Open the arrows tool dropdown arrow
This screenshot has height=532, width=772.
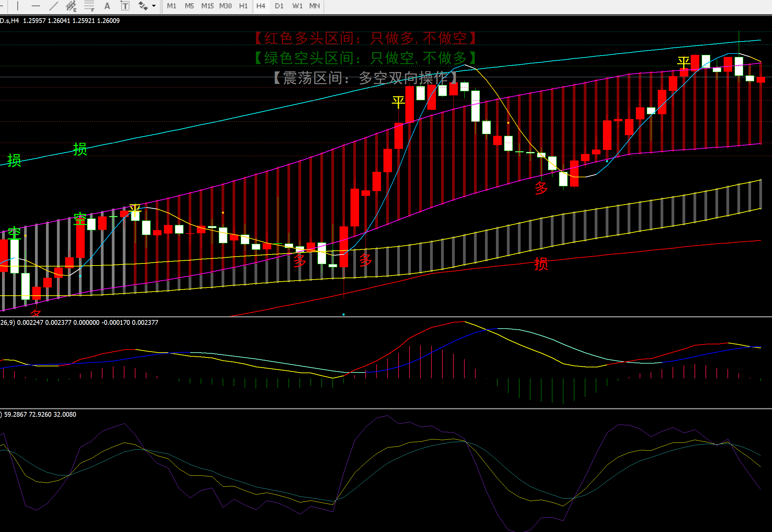coord(154,6)
